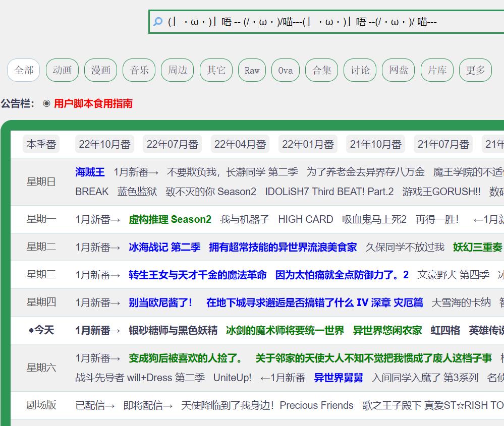Open the 漫画 category
The height and width of the screenshot is (426, 504).
(100, 71)
